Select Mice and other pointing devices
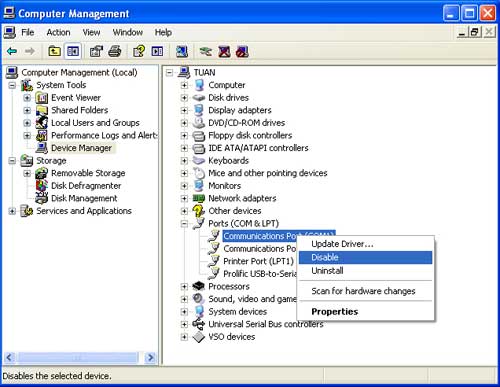This screenshot has height=387, width=500. [268, 173]
